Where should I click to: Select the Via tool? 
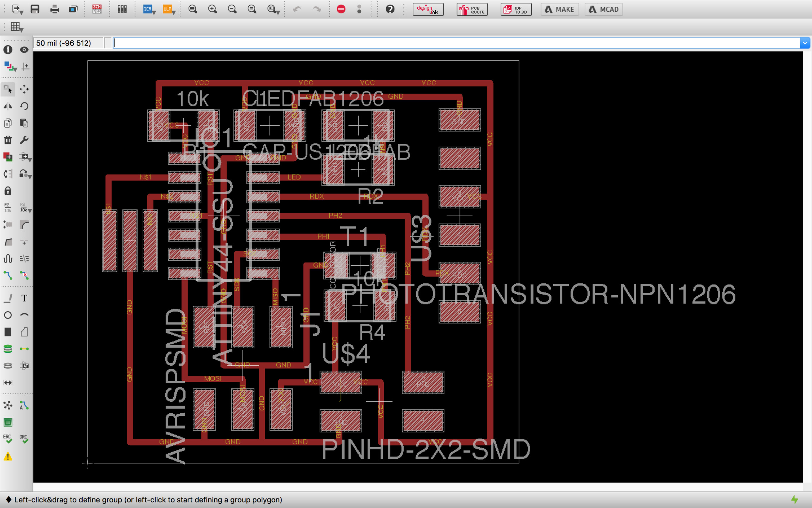click(8, 349)
